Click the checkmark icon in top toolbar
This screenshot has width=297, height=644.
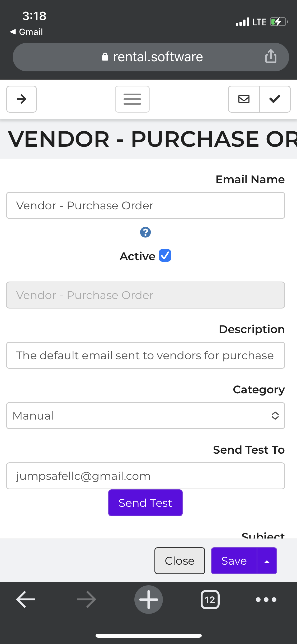(x=275, y=99)
